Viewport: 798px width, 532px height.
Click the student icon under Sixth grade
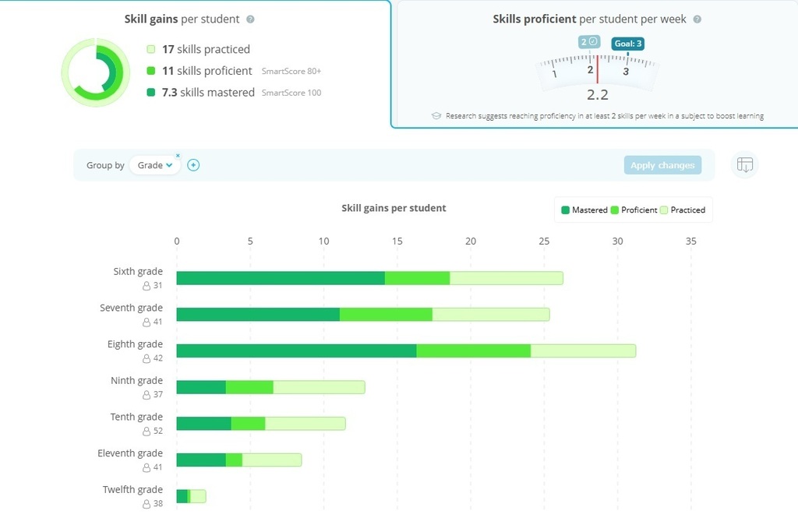(x=146, y=286)
